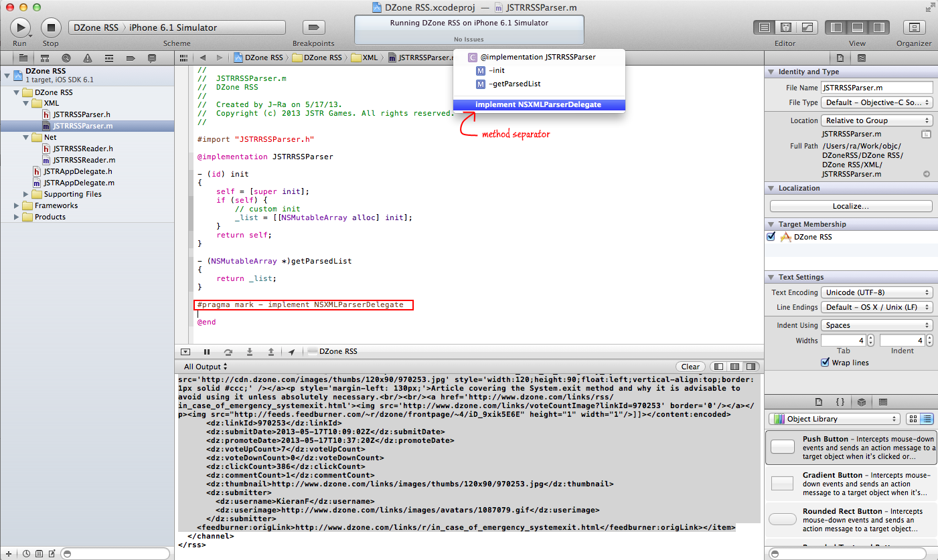Simulate location from debug bar

coord(292,351)
